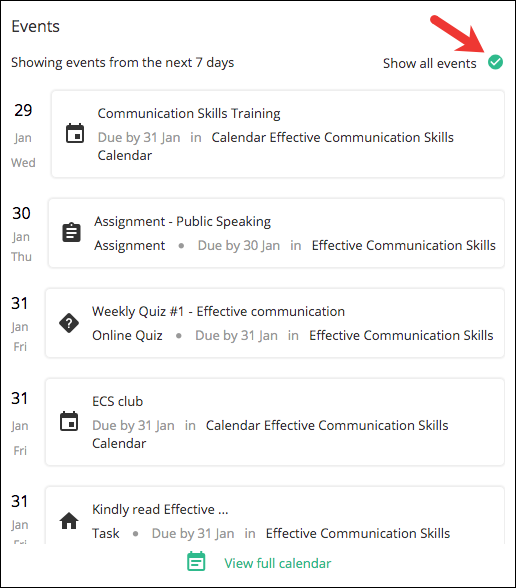Open the Kindly read Effective ... task
Viewport: 516px width, 588px height.
pyautogui.click(x=160, y=509)
